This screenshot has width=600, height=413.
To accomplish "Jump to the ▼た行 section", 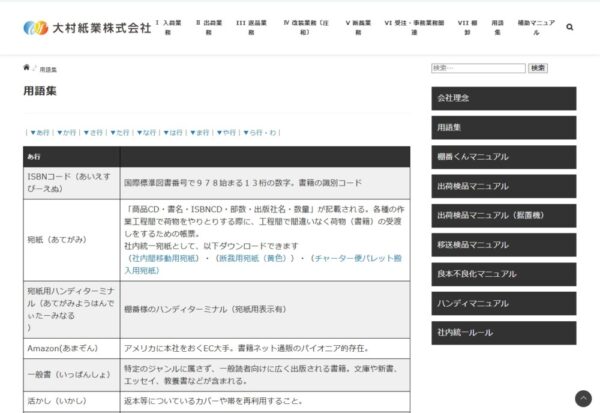I will pos(120,132).
